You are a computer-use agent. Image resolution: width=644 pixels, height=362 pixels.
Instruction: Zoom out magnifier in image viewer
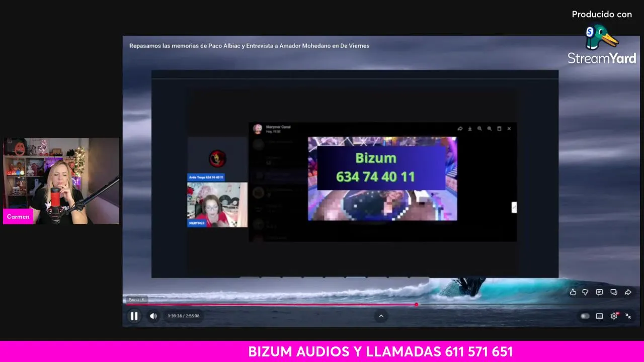(x=479, y=129)
